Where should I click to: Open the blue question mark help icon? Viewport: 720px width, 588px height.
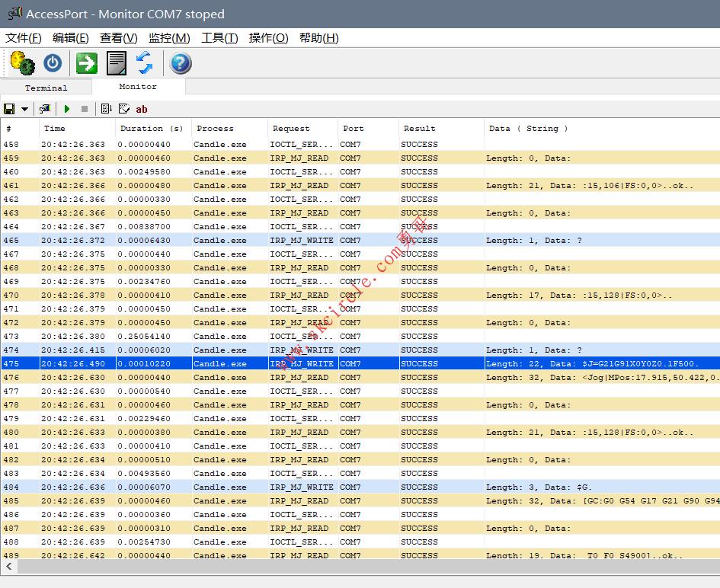pos(180,63)
